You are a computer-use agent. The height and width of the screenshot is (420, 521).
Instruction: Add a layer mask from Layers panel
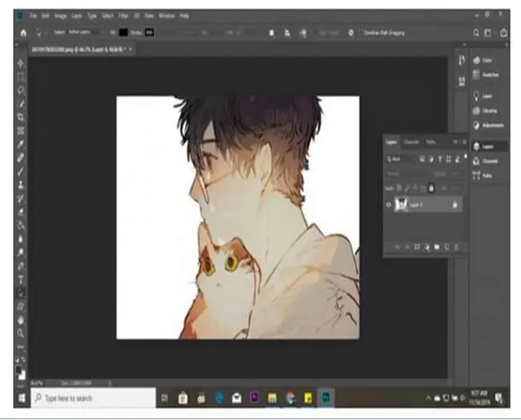pyautogui.click(x=417, y=247)
